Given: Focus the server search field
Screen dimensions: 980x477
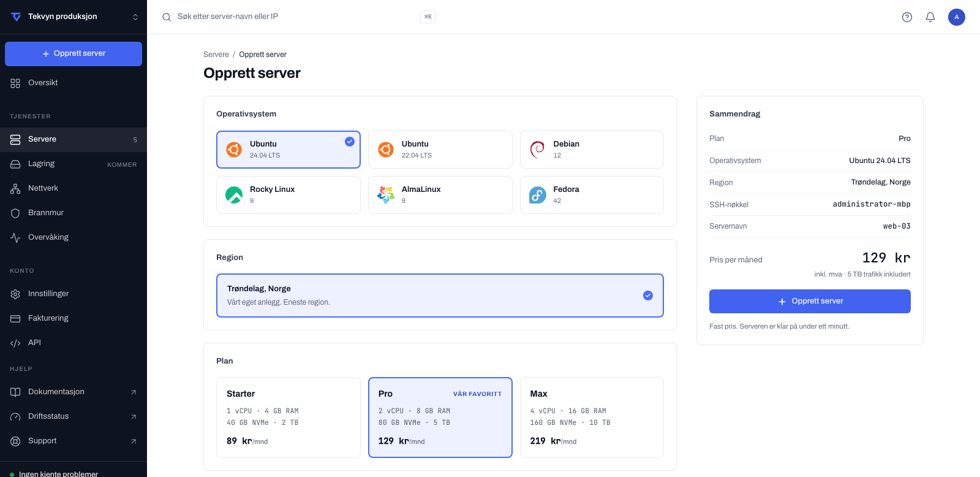Looking at the screenshot, I should [x=298, y=17].
